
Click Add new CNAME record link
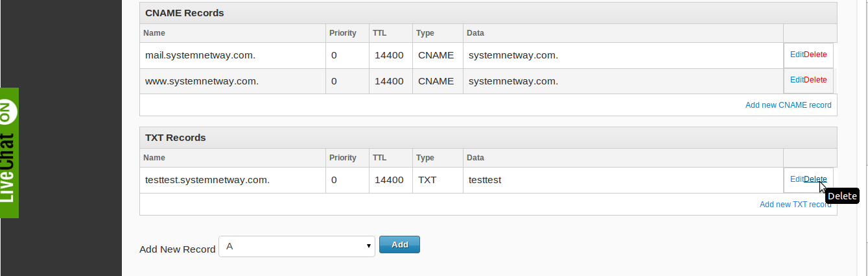[788, 105]
